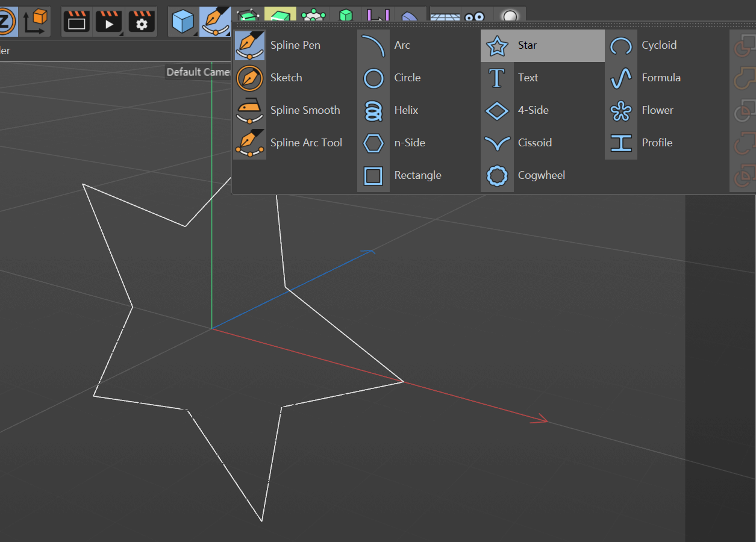Add a 4-Side spline
756x542 pixels.
542,110
